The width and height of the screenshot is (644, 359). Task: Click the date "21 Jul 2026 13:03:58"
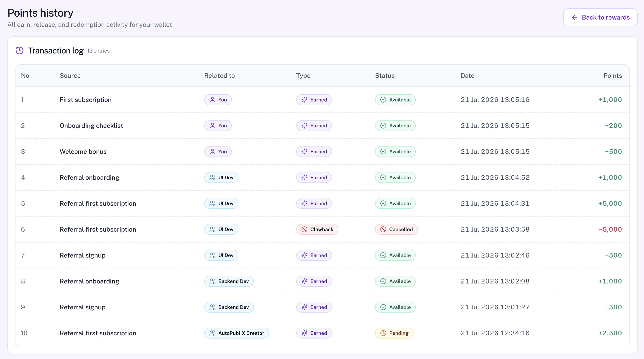coord(495,229)
